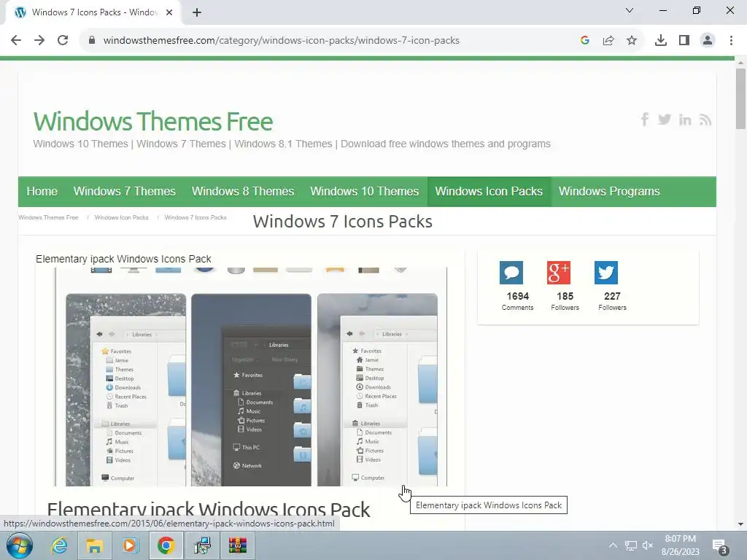Open Windows 8 Themes menu item

(x=243, y=192)
